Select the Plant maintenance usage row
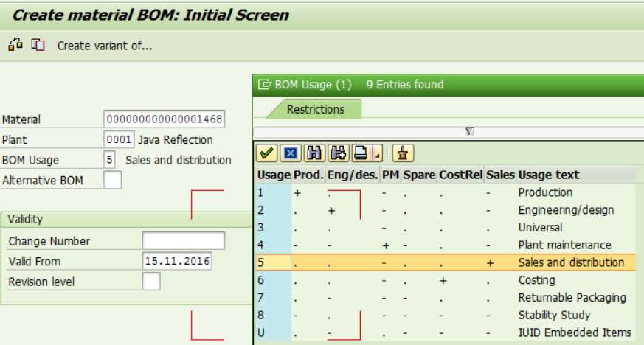 [446, 245]
